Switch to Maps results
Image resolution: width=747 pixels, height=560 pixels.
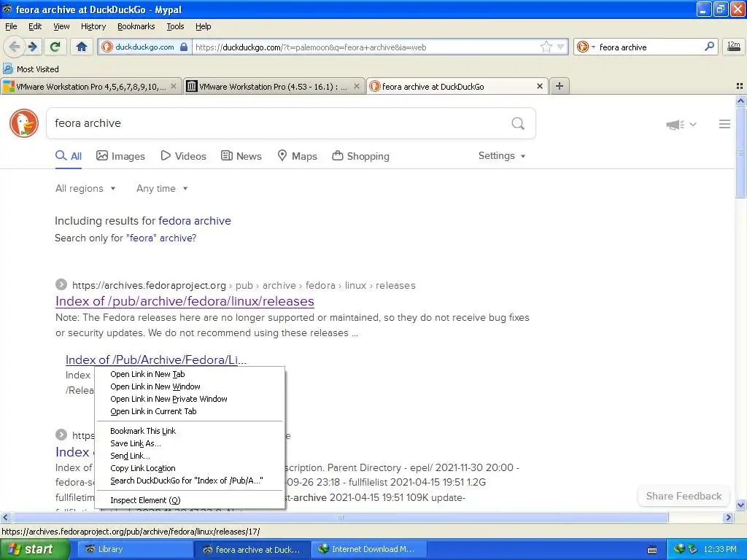coord(298,156)
